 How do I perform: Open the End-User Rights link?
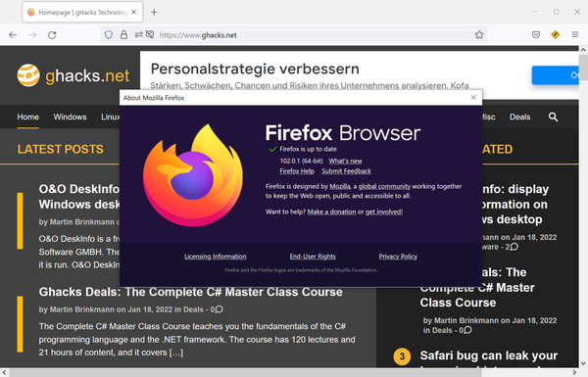coord(313,257)
